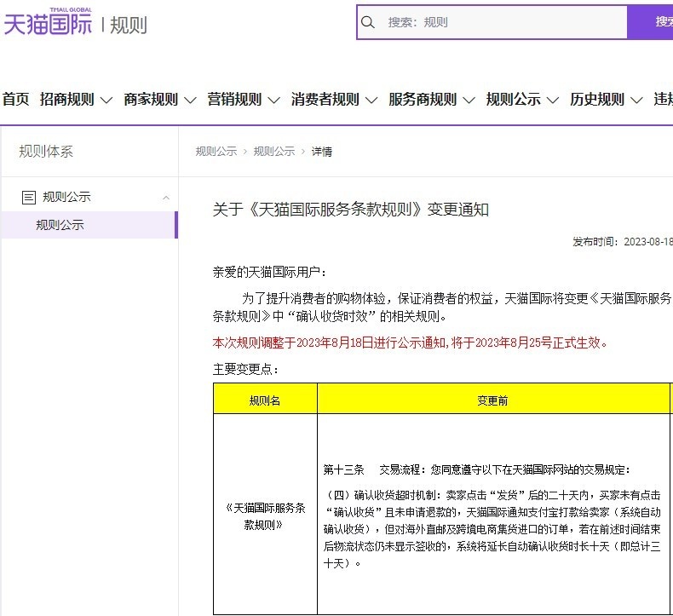The width and height of the screenshot is (673, 616).
Task: Expand the 消费者规则 dropdown chevron
Action: point(371,101)
